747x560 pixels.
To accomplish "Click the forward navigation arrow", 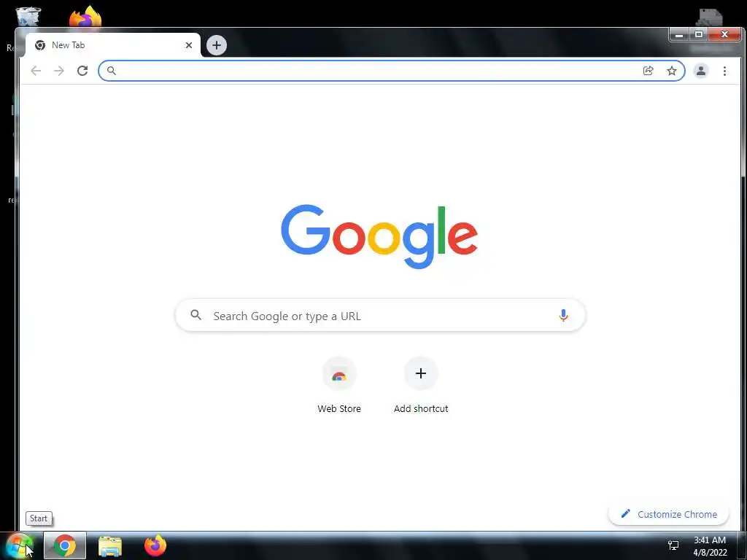I will [x=58, y=71].
